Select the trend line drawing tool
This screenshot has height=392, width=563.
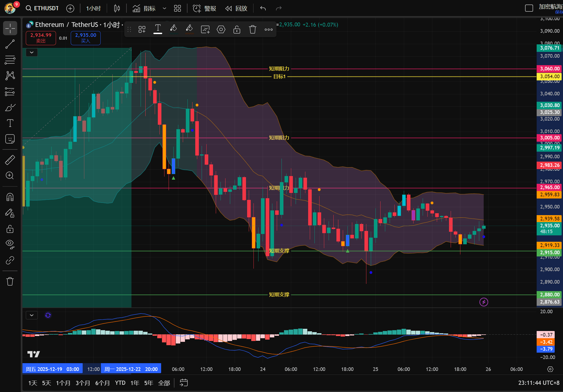point(10,44)
